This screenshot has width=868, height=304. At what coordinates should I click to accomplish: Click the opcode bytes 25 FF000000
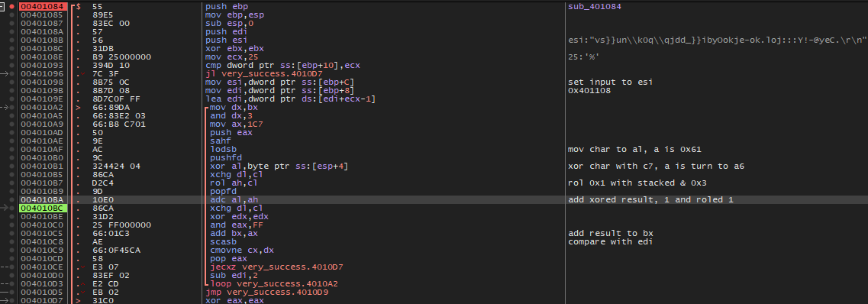click(121, 225)
